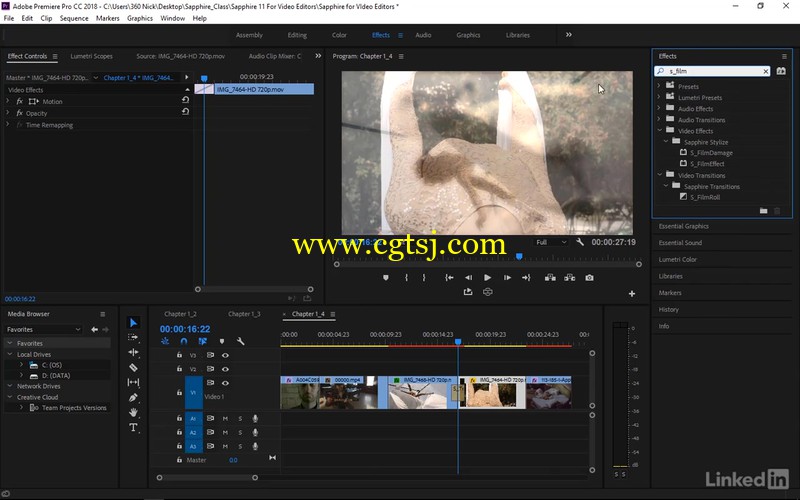Open the History panel
Viewport: 800px width, 500px height.
tap(668, 309)
